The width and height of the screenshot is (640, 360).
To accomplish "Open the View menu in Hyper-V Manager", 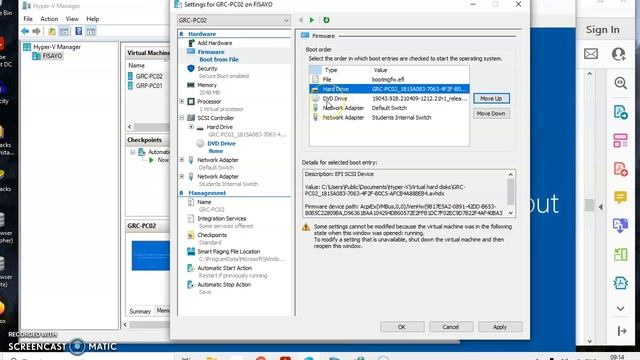I will 72,19.
